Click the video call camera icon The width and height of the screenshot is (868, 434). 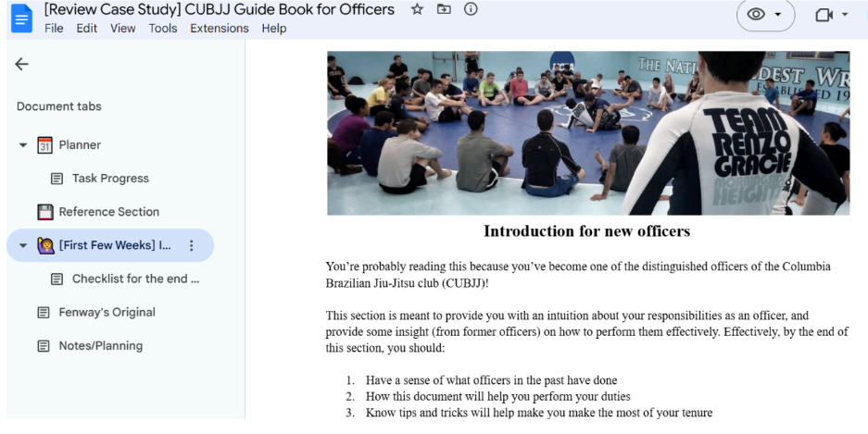tap(823, 15)
